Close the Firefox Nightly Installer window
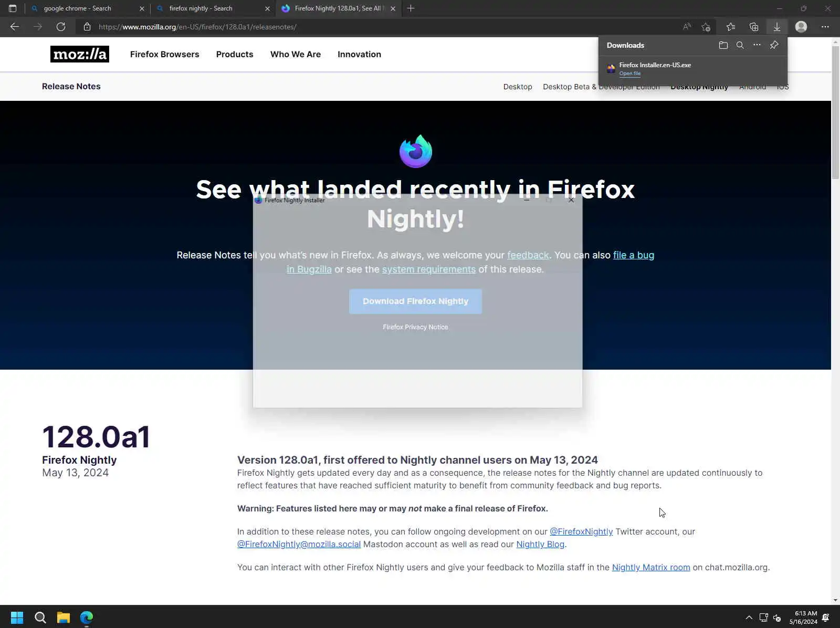This screenshot has width=840, height=628. [571, 200]
